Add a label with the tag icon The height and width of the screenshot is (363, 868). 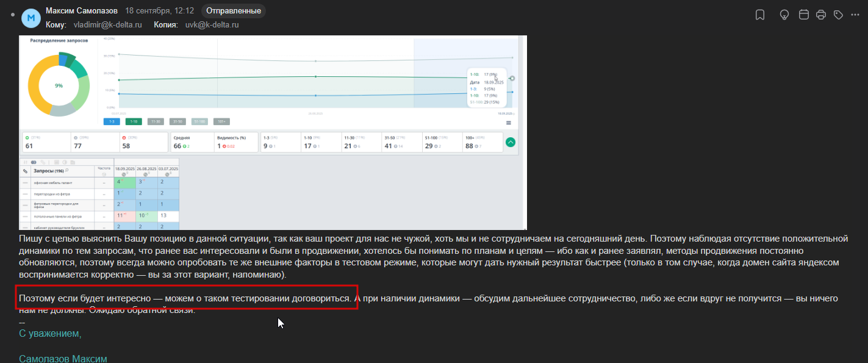point(838,15)
